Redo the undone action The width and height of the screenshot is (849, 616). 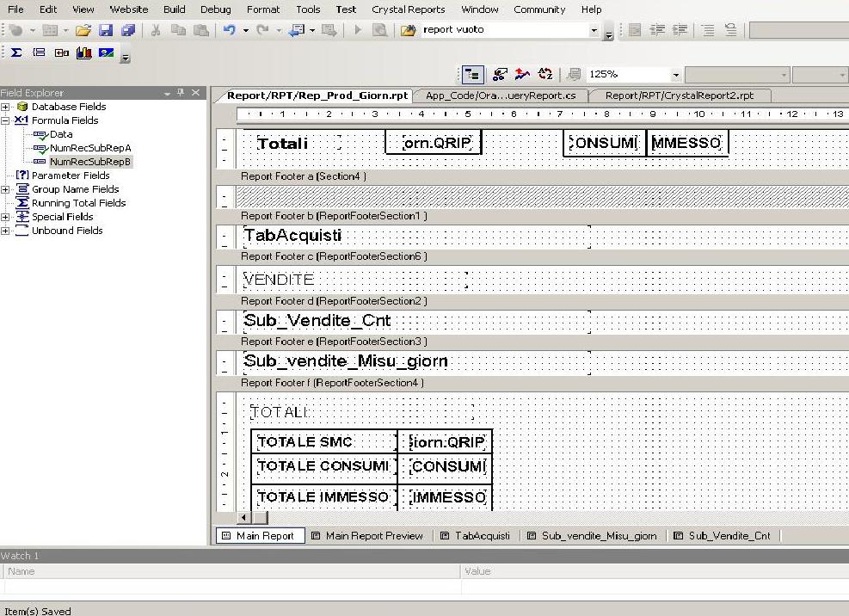coord(262,30)
